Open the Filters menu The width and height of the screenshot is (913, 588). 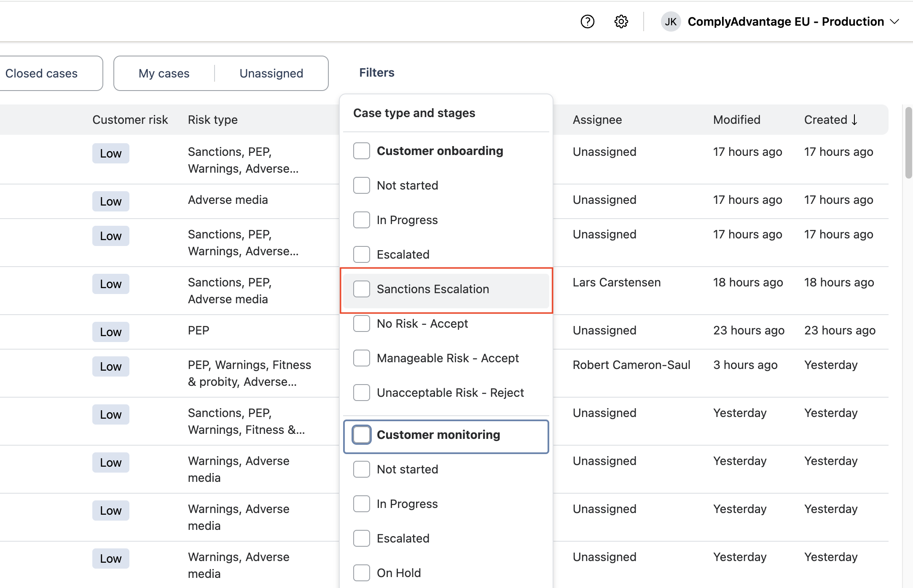click(x=376, y=73)
